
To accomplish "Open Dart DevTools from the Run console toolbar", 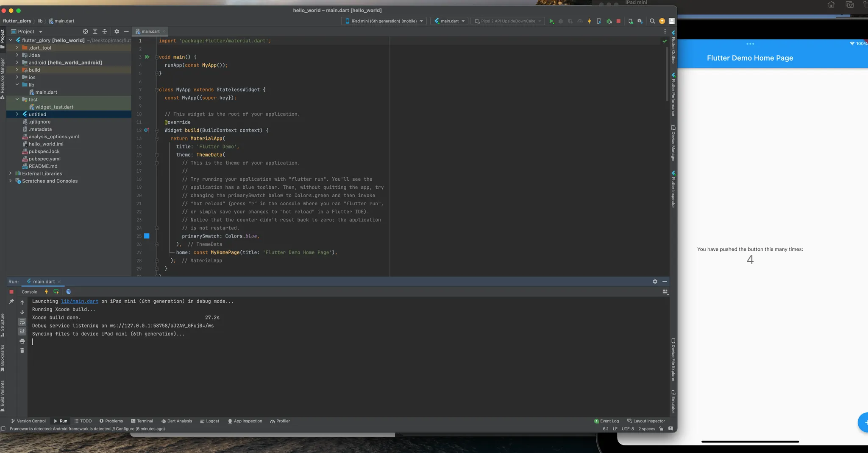I will (69, 292).
